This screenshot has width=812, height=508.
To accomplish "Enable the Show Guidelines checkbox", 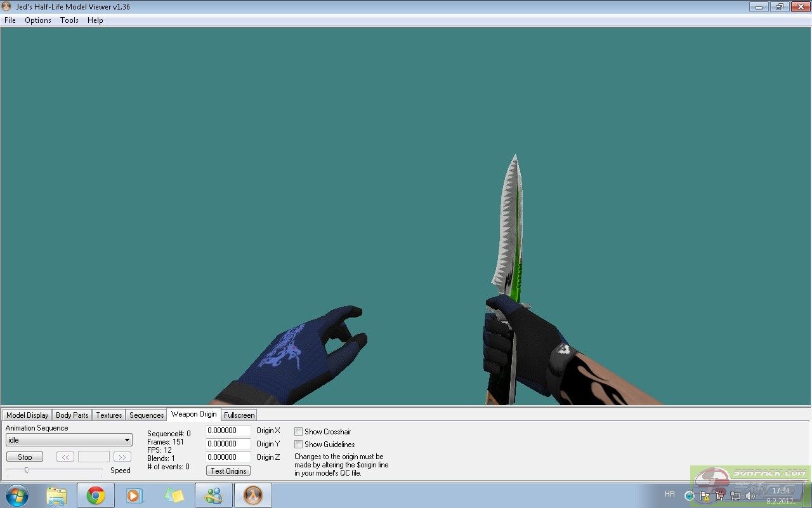I will (298, 444).
